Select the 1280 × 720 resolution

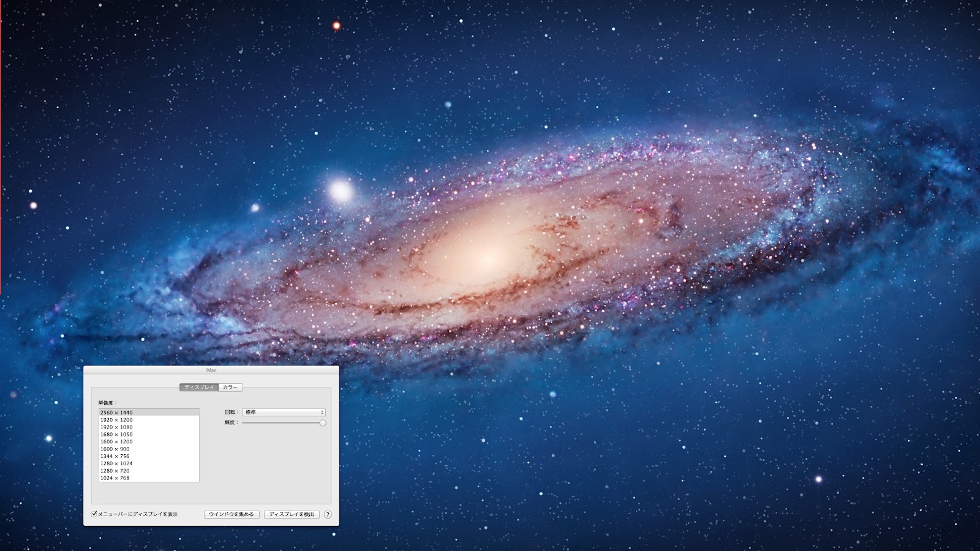click(x=149, y=471)
